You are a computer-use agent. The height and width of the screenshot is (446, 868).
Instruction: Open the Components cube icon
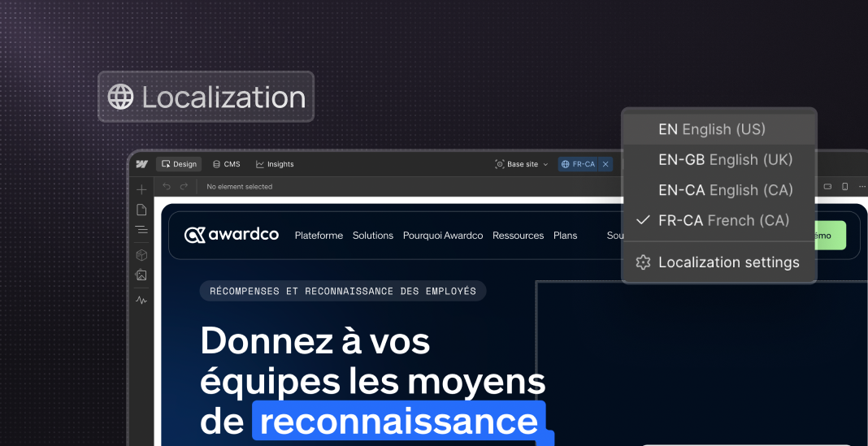pos(141,255)
